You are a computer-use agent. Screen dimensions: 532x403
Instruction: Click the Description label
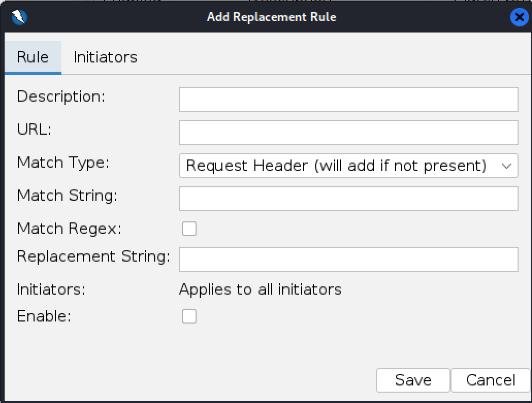tap(60, 96)
